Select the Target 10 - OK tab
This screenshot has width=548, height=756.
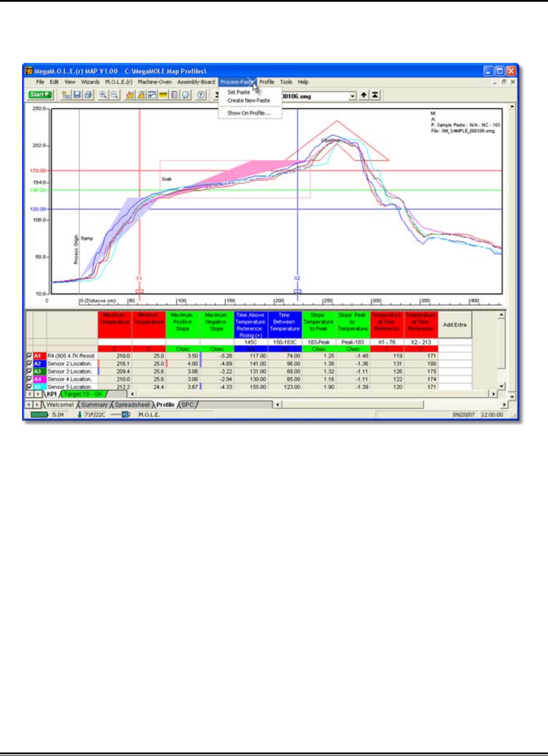tap(83, 394)
